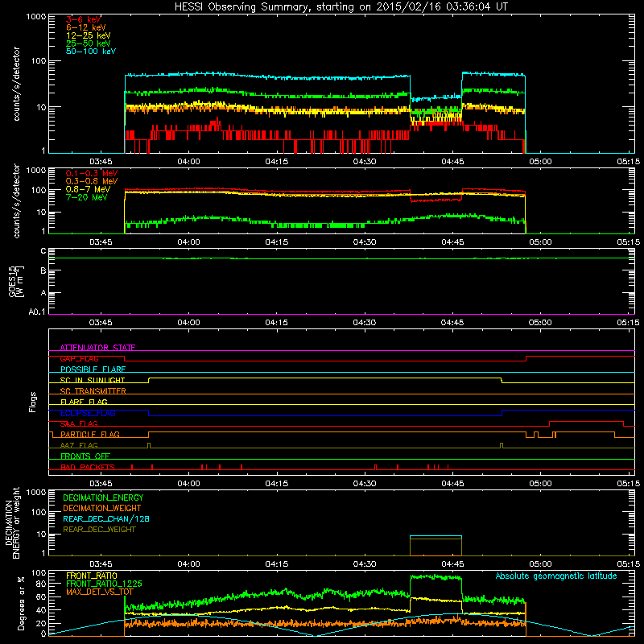Click the AAZ_FLAG label
Image resolution: width=644 pixels, height=644 pixels.
tap(79, 446)
